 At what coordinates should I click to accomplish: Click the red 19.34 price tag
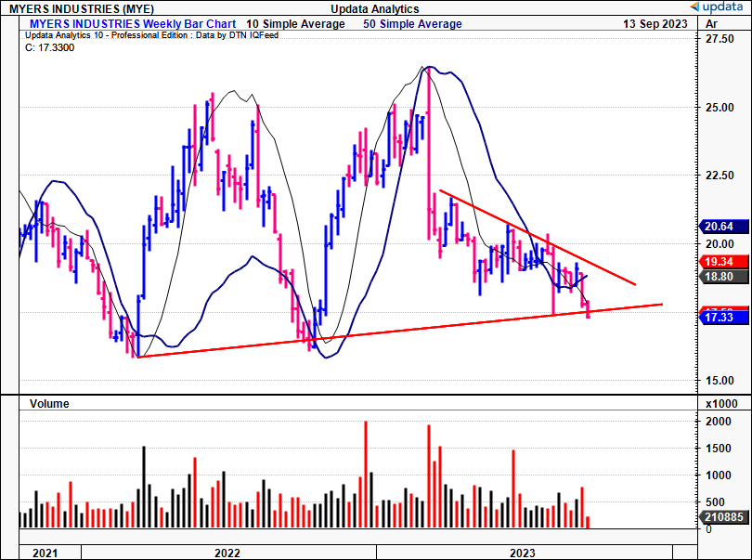(x=722, y=262)
